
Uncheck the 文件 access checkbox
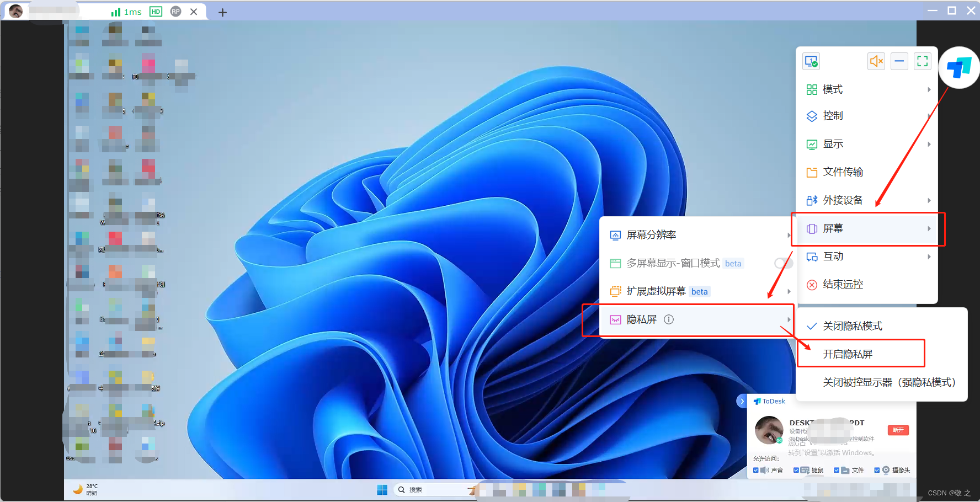click(837, 471)
